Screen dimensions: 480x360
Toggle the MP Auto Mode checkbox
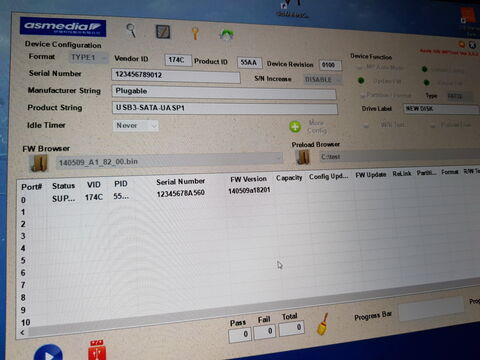[360, 68]
